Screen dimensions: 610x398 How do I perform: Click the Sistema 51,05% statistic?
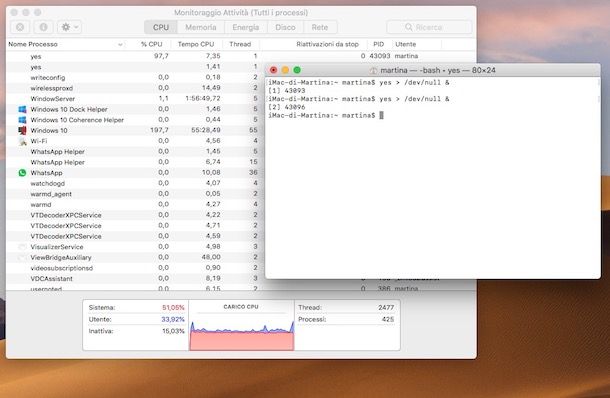pos(136,307)
